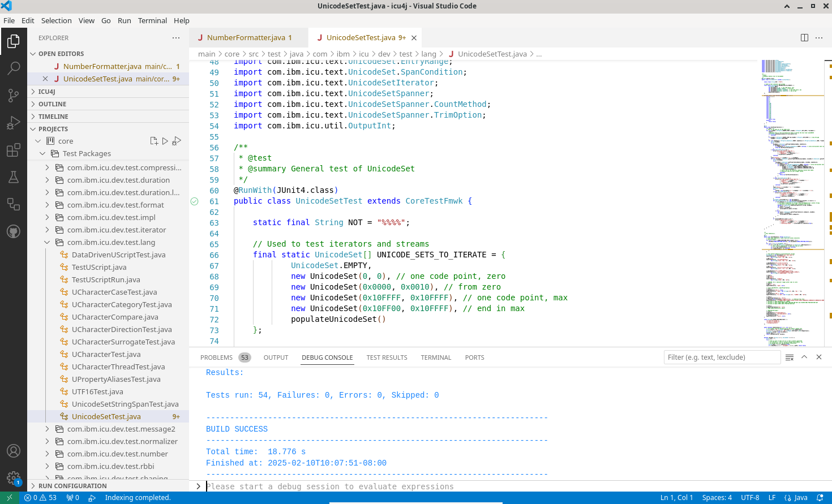Open the GitHub view in activity bar
832x504 pixels.
(x=14, y=231)
